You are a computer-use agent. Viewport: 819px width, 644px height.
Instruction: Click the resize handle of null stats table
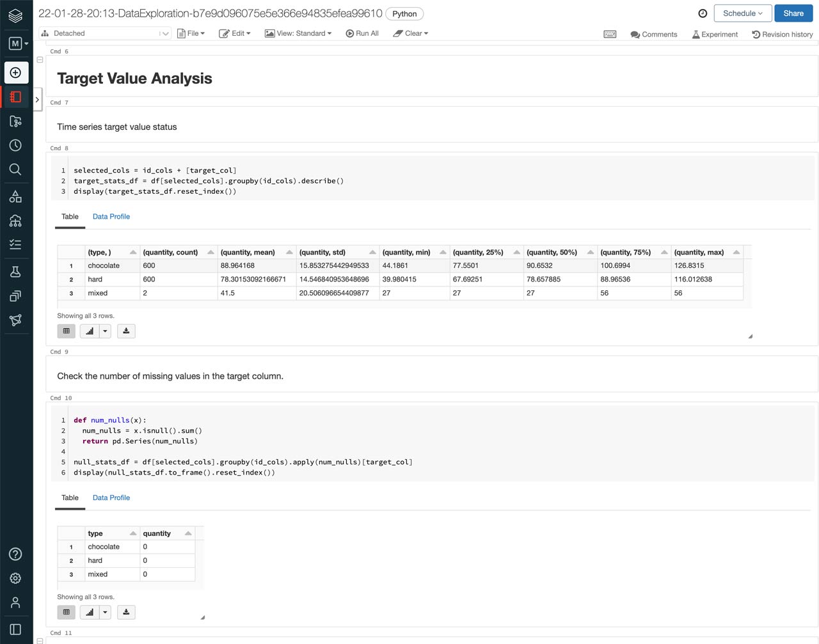pyautogui.click(x=202, y=617)
